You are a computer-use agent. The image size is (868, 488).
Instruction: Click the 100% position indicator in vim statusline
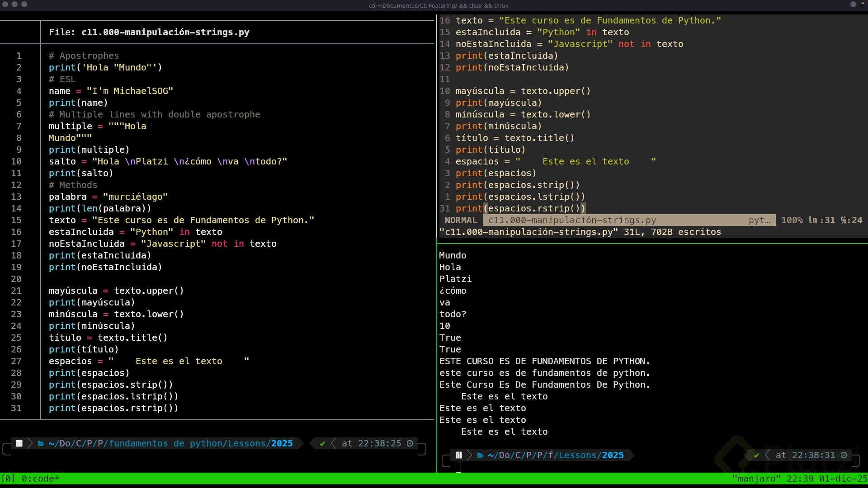(x=792, y=220)
